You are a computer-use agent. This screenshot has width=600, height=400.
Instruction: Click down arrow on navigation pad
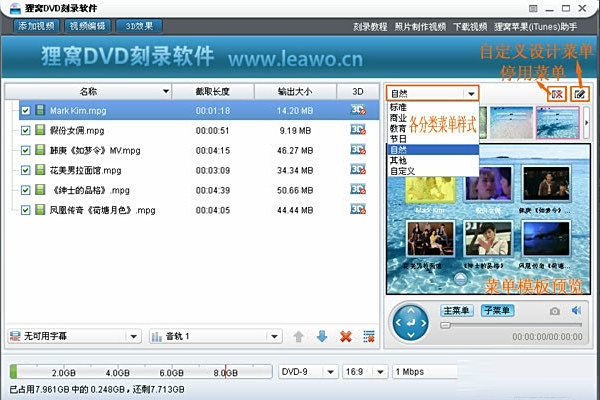(411, 335)
